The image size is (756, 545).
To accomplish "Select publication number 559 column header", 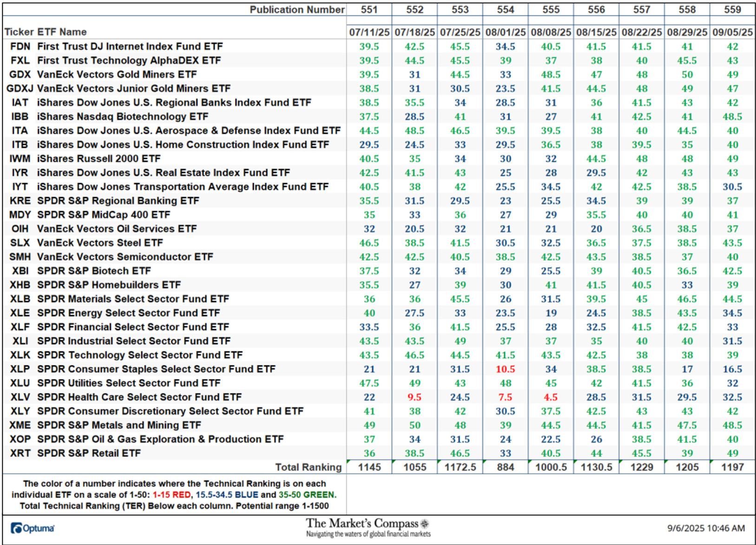I will click(x=733, y=10).
